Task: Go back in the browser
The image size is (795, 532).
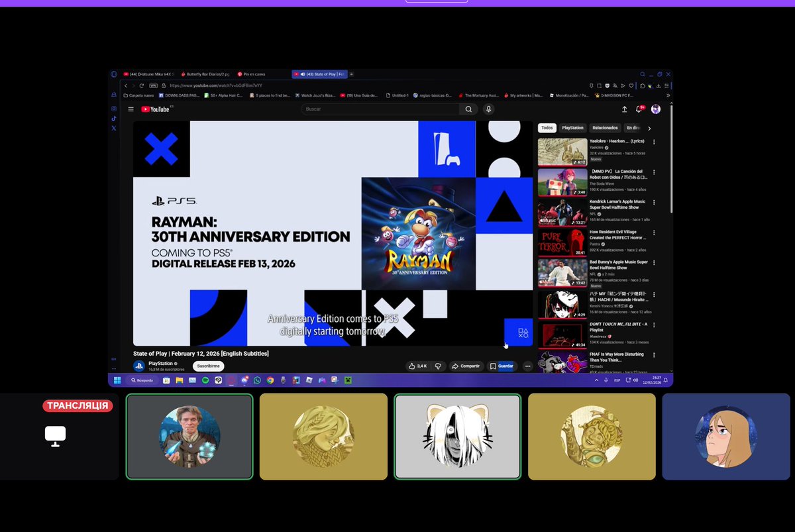Action: 126,85
